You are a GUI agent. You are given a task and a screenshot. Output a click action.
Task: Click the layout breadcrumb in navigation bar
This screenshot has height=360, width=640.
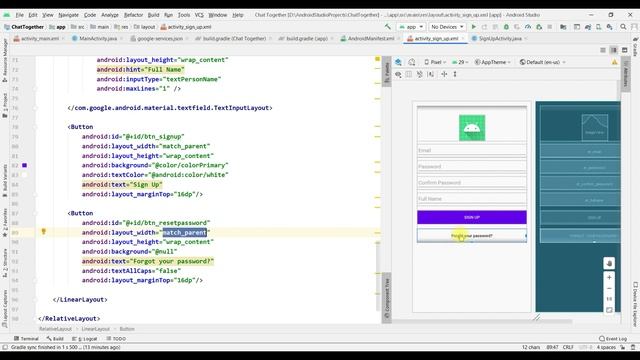pos(145,27)
